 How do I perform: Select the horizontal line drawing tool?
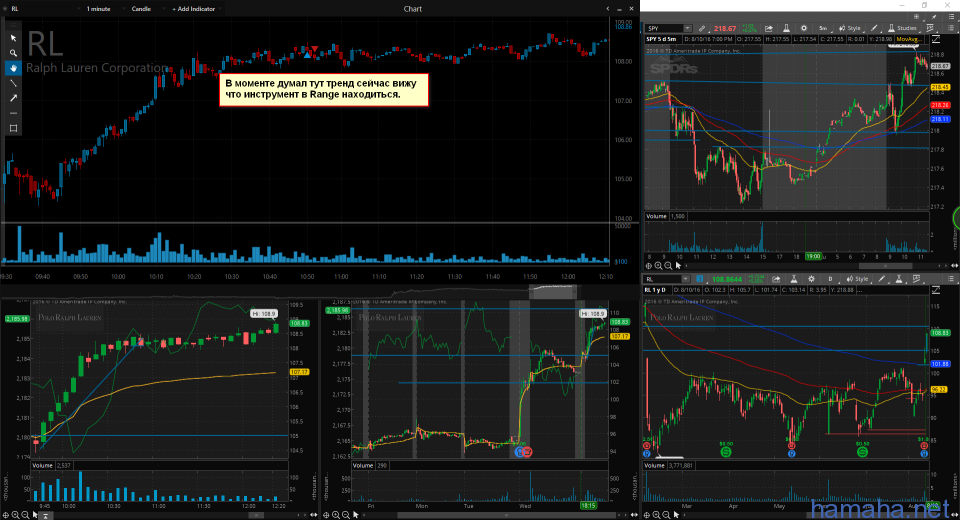click(x=13, y=113)
